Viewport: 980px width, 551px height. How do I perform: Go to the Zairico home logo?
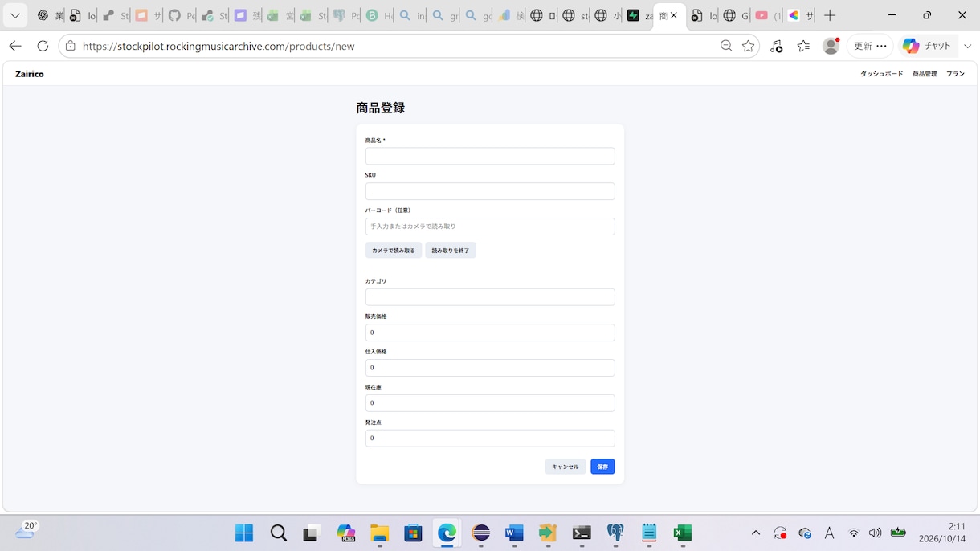point(30,74)
